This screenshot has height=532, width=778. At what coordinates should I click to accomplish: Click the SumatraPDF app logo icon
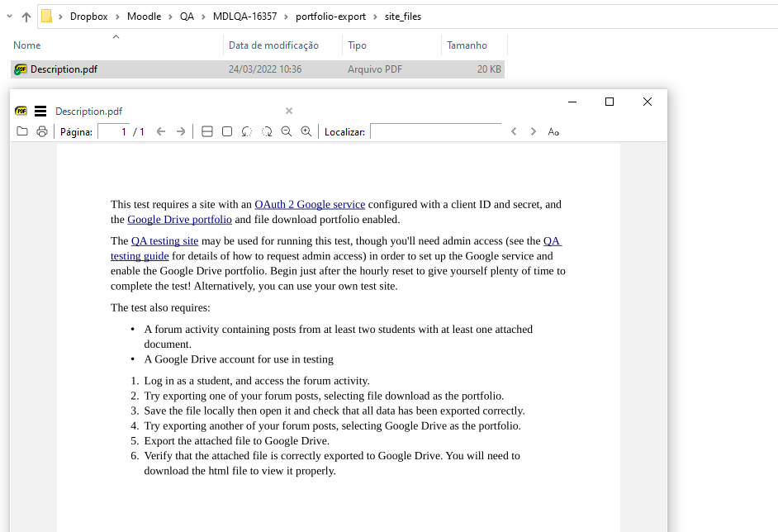tap(21, 111)
